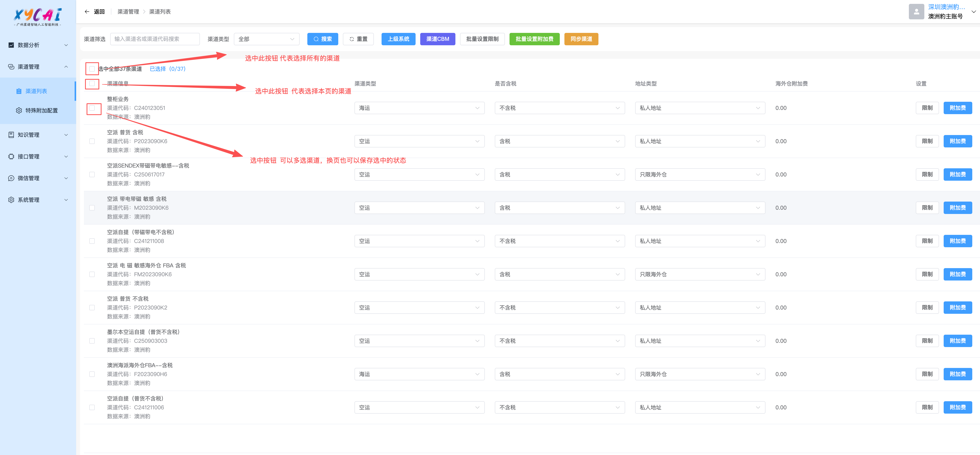980x455 pixels.
Task: Open 渠道列表 in the sidebar
Action: click(x=36, y=91)
